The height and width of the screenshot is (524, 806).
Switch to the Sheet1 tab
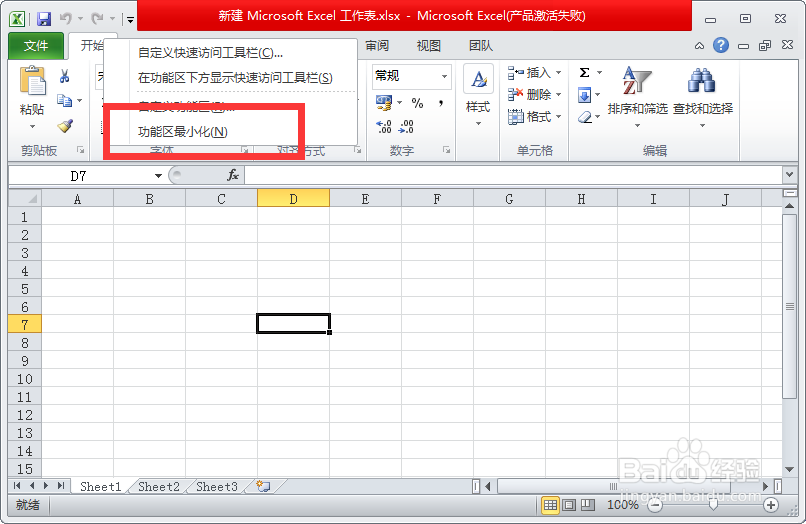tap(100, 486)
